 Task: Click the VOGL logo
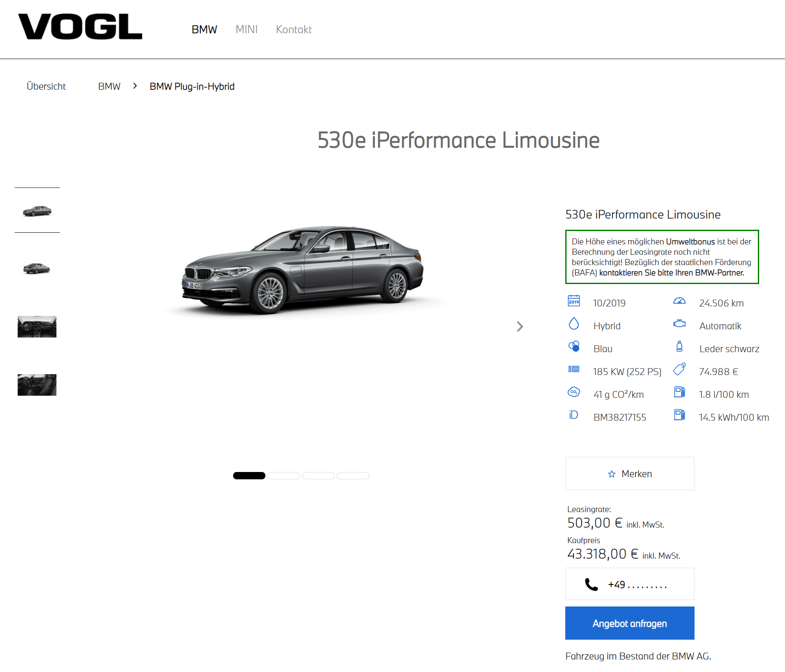coord(80,27)
